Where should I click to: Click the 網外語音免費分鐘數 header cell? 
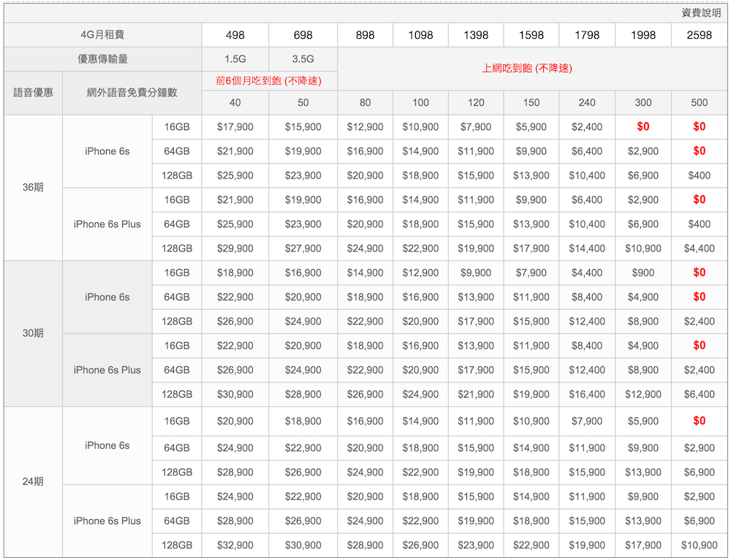pos(132,93)
